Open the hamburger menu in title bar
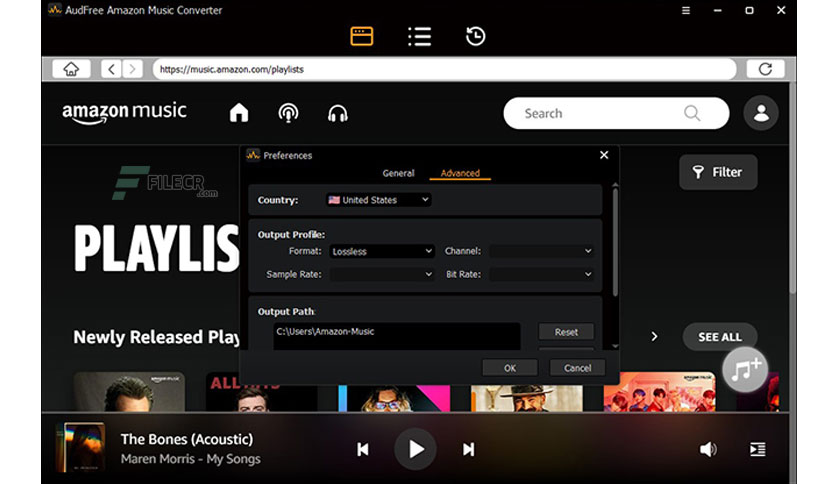 click(686, 10)
